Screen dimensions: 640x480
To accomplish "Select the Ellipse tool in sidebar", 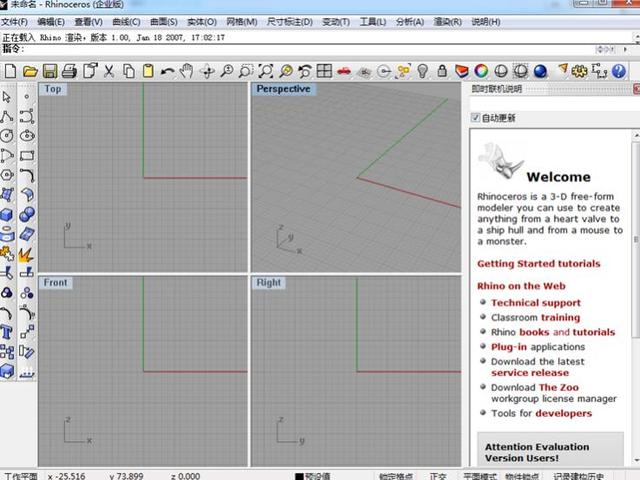I will coord(27,136).
